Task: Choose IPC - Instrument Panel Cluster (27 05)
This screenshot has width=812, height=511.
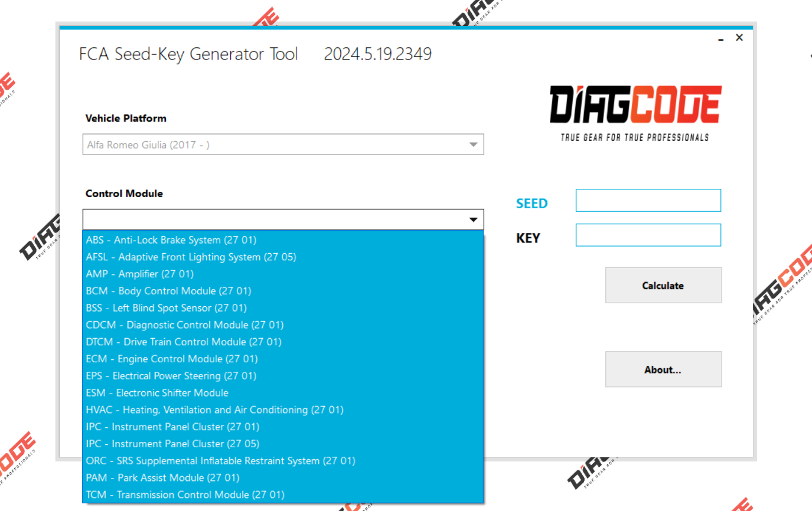Action: [x=283, y=444]
